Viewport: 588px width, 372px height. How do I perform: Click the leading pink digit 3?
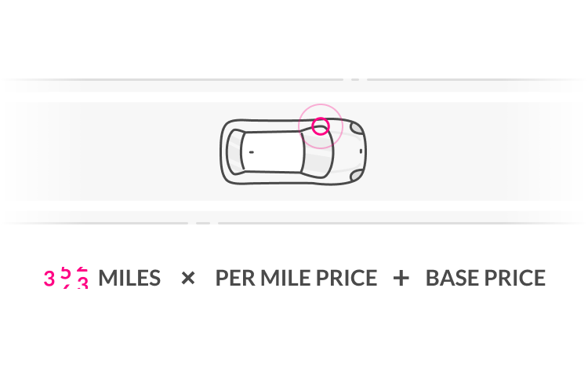pyautogui.click(x=49, y=279)
